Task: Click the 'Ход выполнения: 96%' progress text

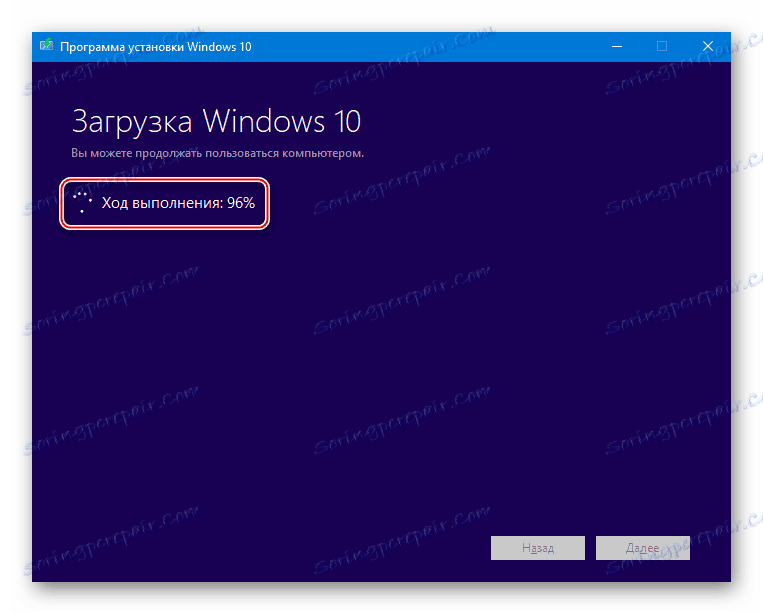Action: [x=178, y=203]
